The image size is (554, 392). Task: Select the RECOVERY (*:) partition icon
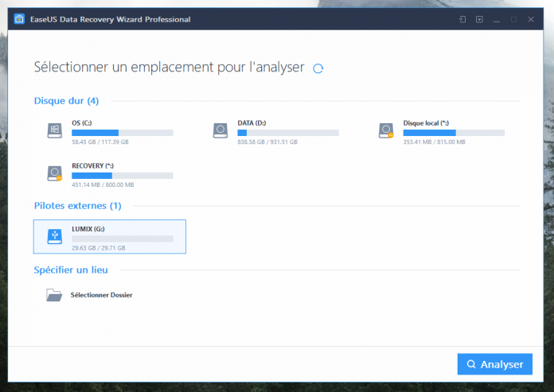coord(55,173)
